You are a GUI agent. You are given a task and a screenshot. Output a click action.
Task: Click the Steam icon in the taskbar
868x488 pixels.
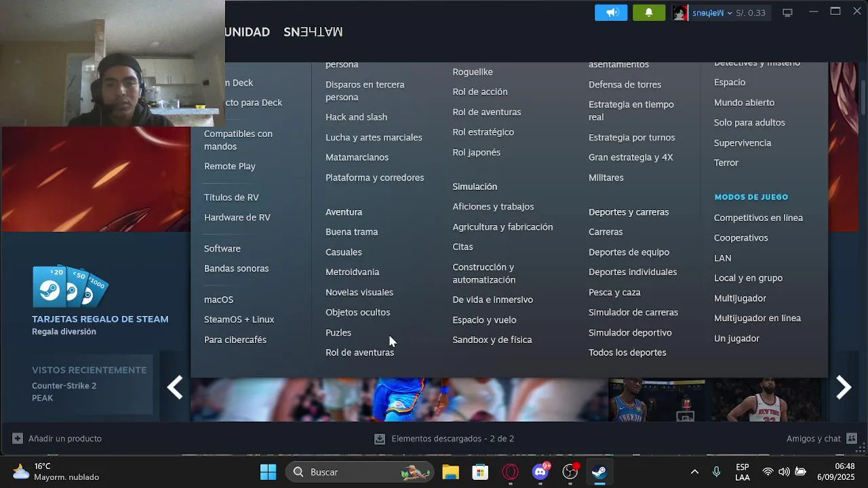(599, 472)
